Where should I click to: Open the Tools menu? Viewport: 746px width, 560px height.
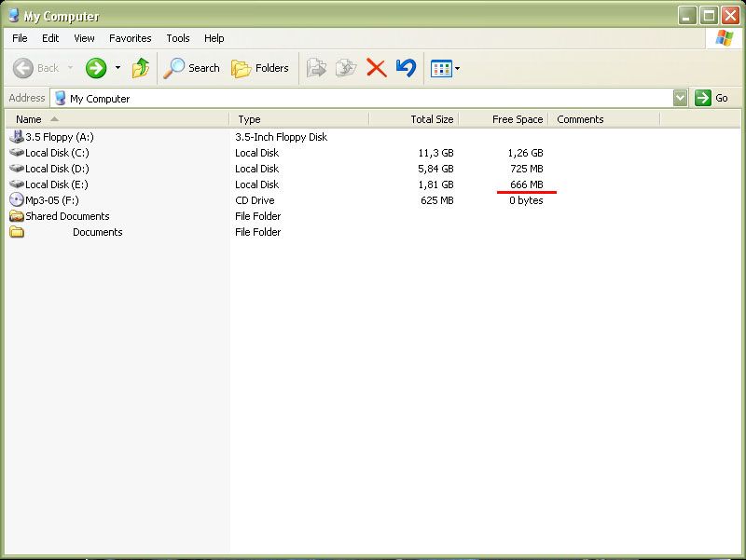tap(177, 38)
